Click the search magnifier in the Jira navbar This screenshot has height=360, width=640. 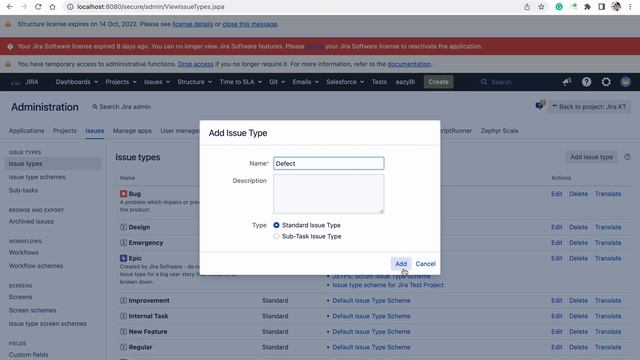point(484,82)
